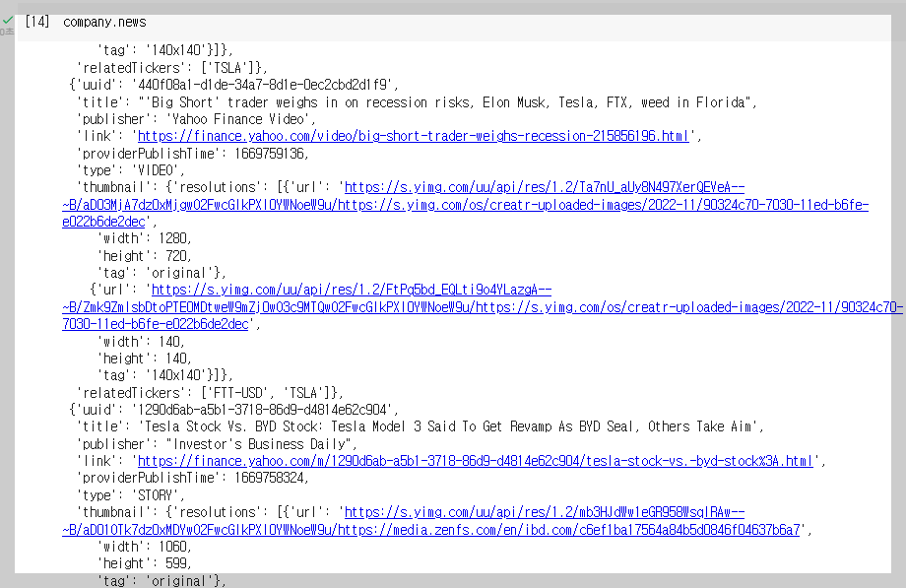Click the 'type': 'VIDEO' line
906x588 pixels.
[x=131, y=171]
